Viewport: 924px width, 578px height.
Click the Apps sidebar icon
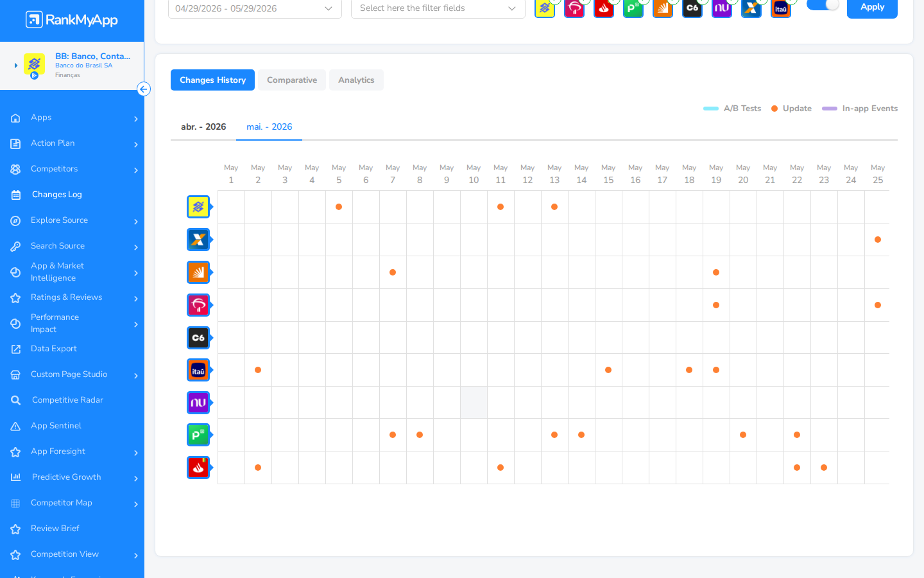coord(15,118)
